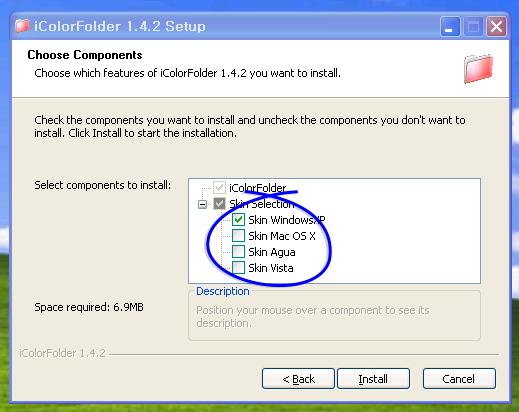Click the 'Select components to install:' label
The width and height of the screenshot is (519, 412).
pyautogui.click(x=102, y=185)
